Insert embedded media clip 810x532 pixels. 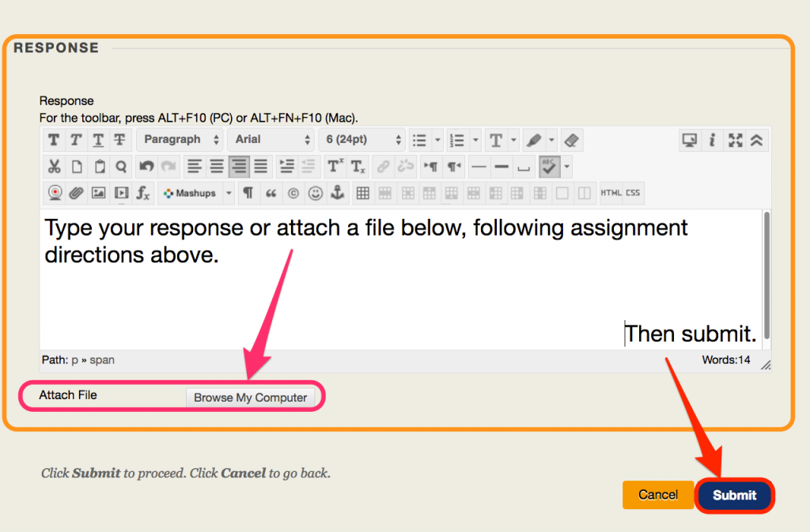click(x=121, y=193)
